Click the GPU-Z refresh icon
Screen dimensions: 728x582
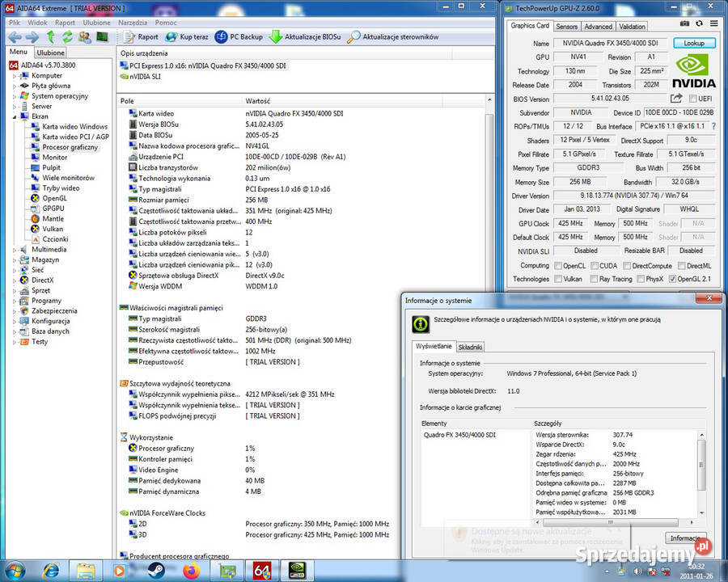coord(699,23)
